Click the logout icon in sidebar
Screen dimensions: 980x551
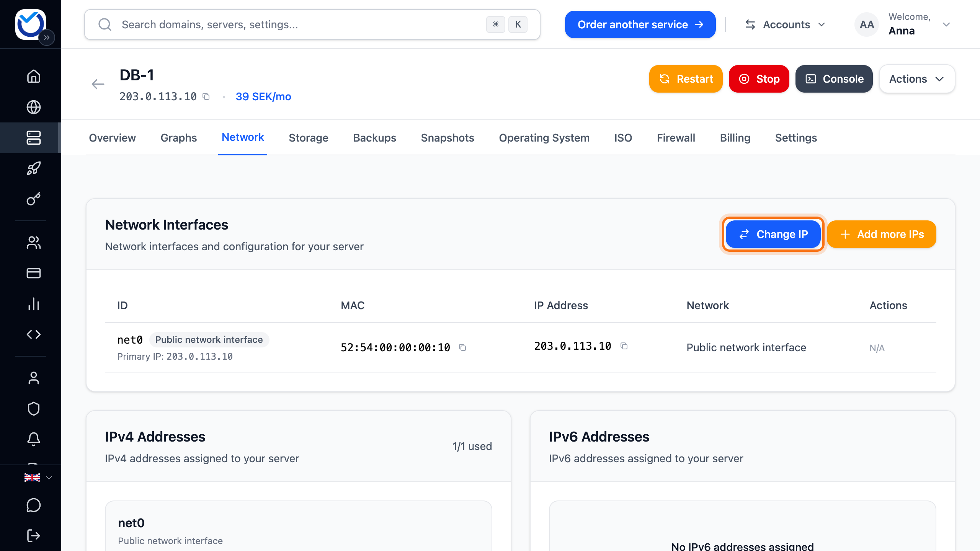click(x=34, y=536)
